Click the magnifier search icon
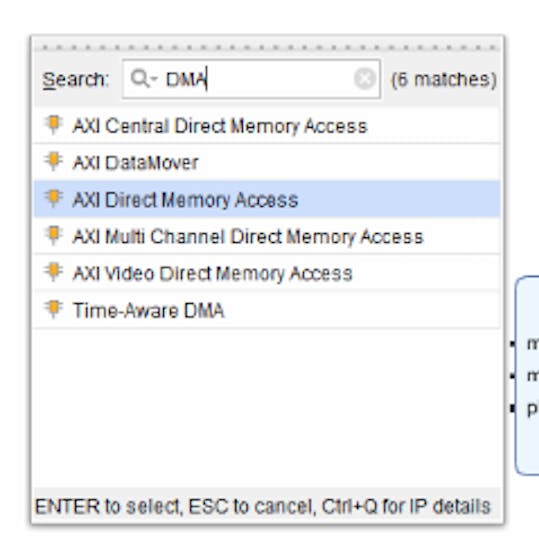Viewport: 539px width, 555px height. [139, 79]
